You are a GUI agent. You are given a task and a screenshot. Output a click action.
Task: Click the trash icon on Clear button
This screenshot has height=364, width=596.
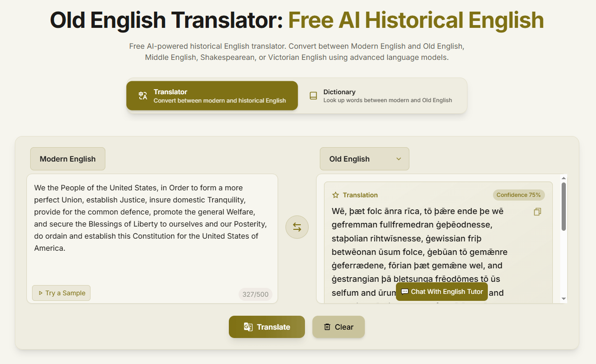pos(327,327)
